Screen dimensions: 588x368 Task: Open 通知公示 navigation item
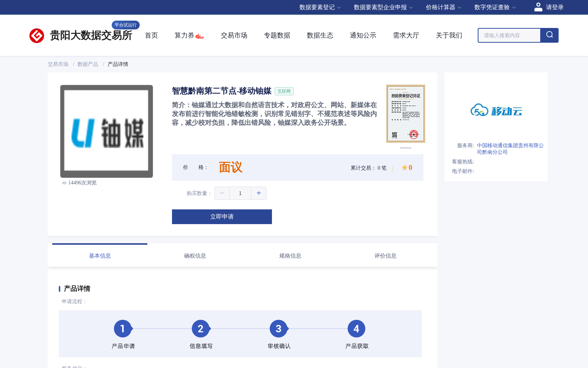pyautogui.click(x=363, y=35)
